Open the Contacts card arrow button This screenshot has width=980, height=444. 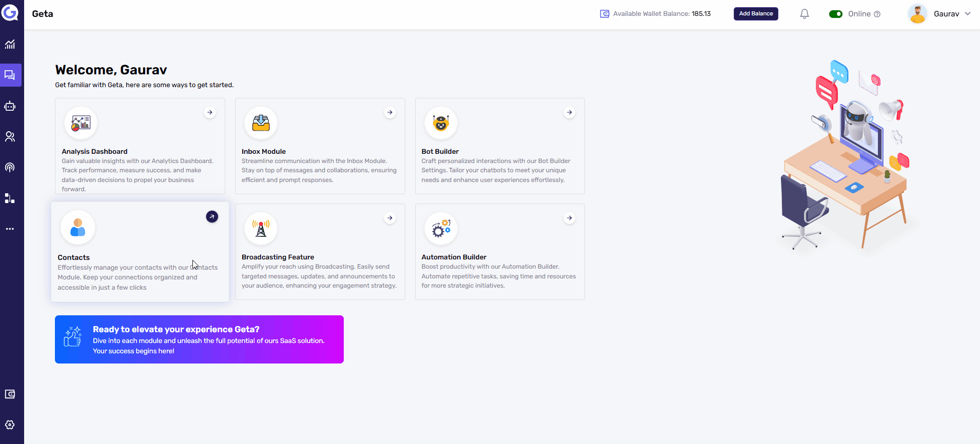coord(212,217)
